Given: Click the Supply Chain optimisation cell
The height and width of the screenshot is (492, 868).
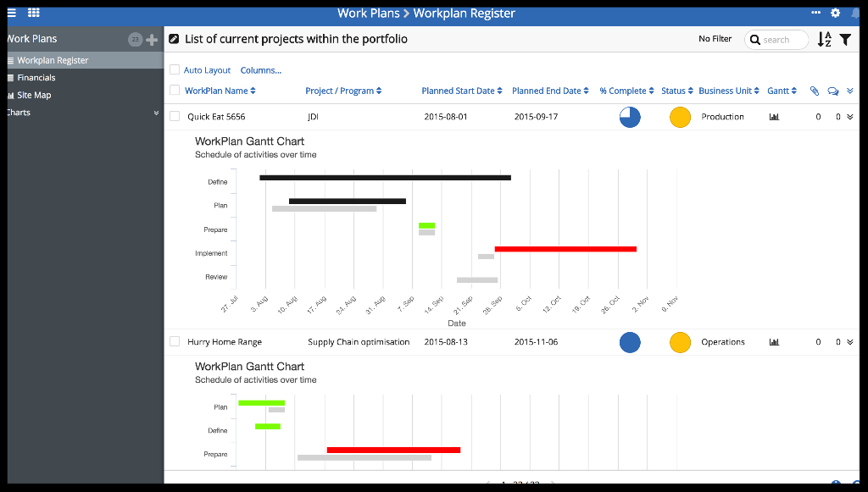Looking at the screenshot, I should pyautogui.click(x=359, y=341).
